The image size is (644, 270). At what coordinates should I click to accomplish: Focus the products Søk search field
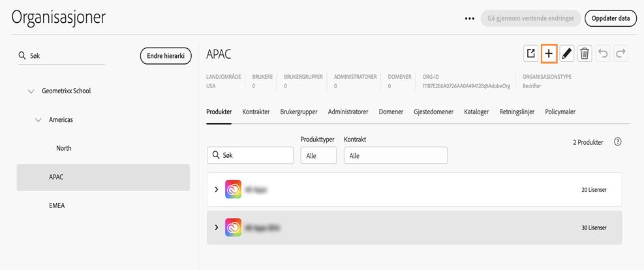pyautogui.click(x=250, y=155)
